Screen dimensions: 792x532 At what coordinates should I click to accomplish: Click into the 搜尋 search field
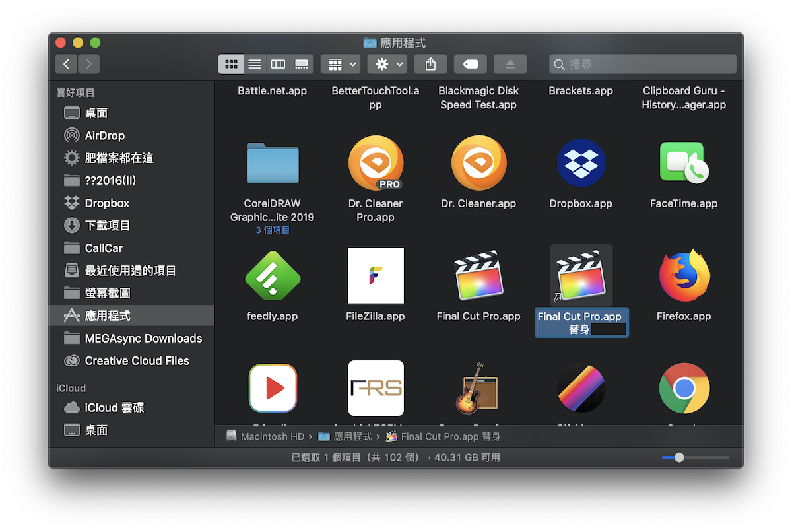click(x=643, y=64)
